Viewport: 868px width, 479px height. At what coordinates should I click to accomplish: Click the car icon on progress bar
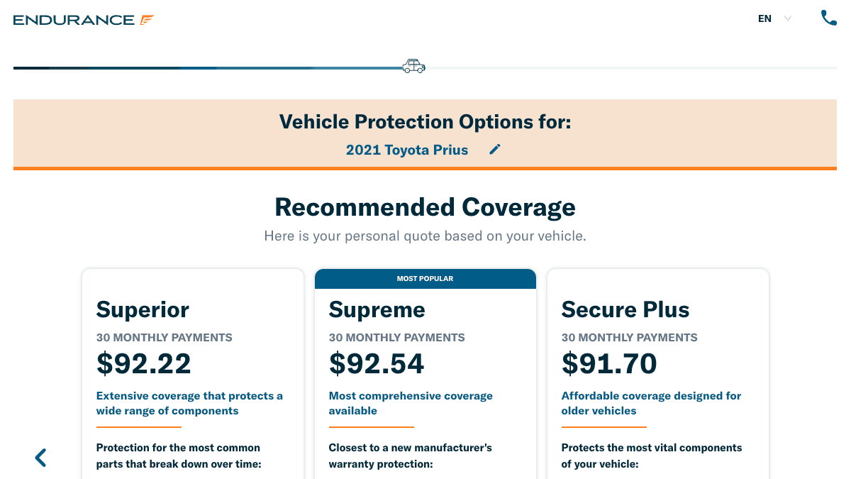pos(413,66)
